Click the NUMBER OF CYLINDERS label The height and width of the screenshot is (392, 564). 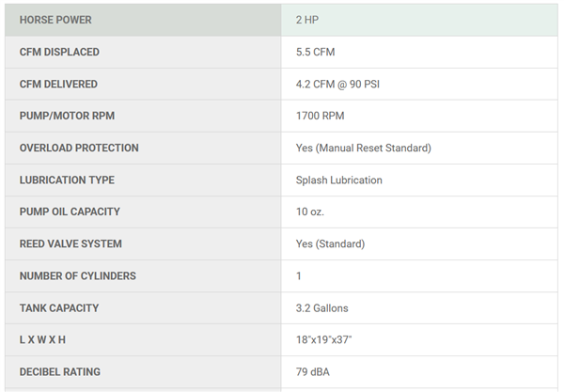pyautogui.click(x=78, y=275)
